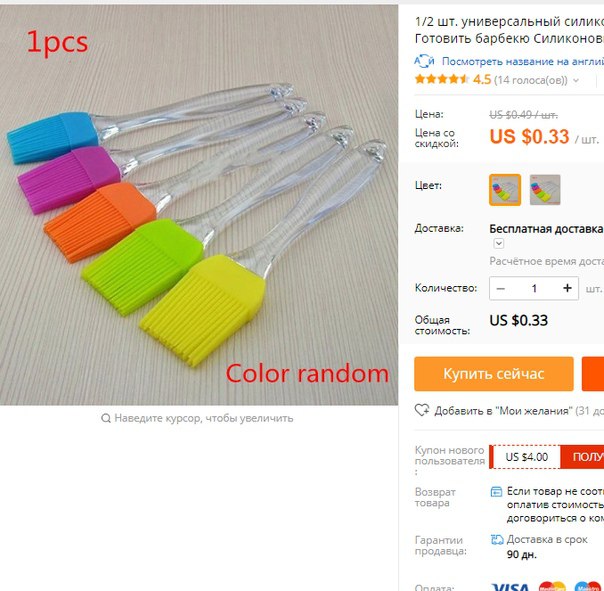Click the star rating icons

[442, 79]
